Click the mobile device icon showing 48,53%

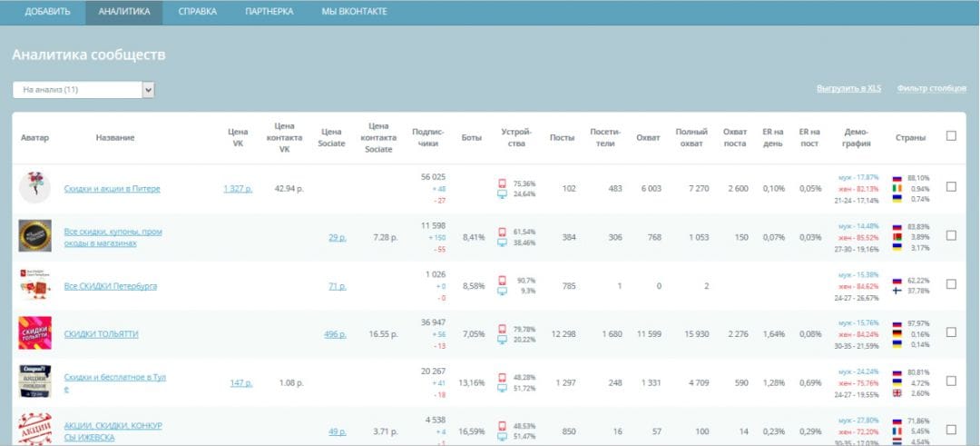(x=502, y=426)
